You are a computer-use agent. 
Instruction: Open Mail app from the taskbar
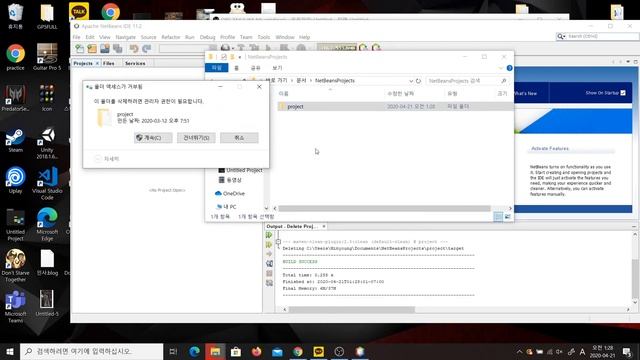click(277, 351)
